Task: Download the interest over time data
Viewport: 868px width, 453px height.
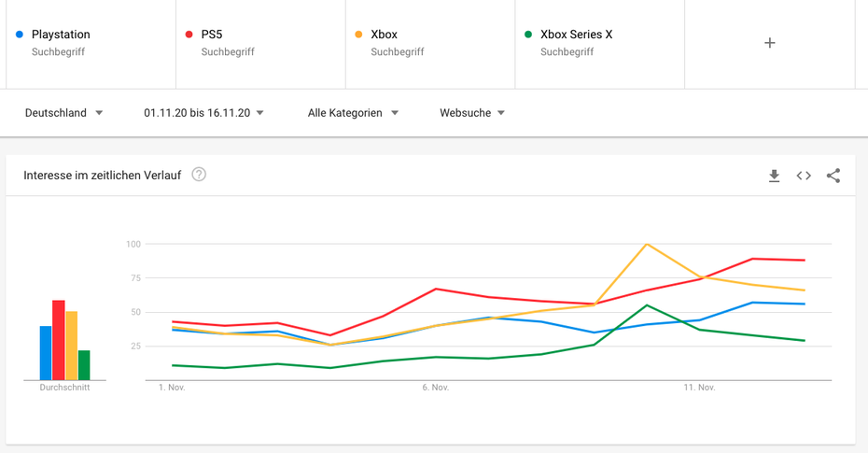Action: click(x=774, y=177)
